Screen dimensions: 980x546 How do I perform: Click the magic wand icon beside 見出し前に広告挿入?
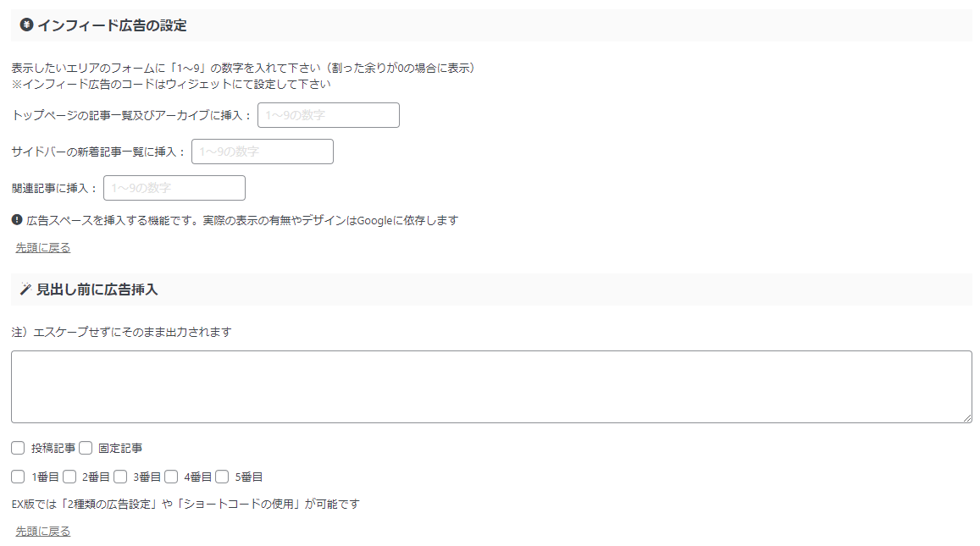25,289
